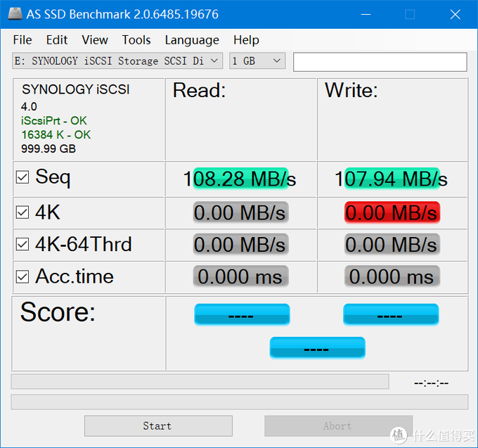Click the total score blue bar
This screenshot has height=448, width=478.
pos(317,348)
